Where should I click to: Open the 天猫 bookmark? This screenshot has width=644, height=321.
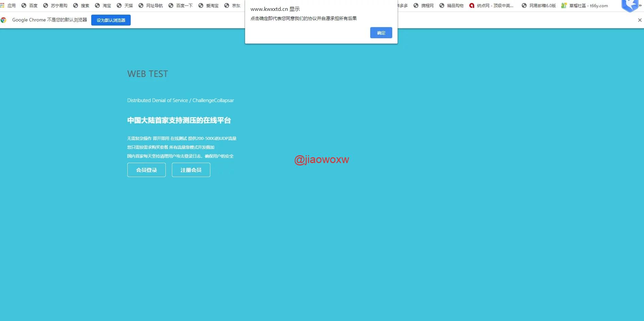coord(125,5)
